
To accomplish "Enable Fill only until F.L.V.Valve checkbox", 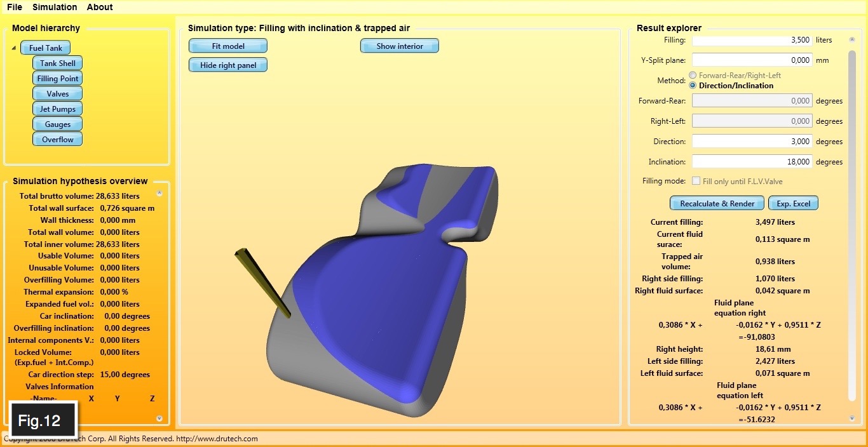I will 696,182.
